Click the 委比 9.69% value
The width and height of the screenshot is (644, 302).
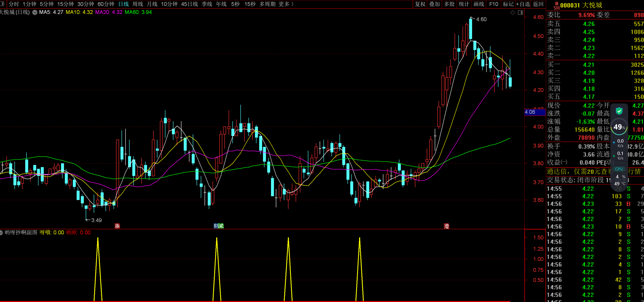587,15
